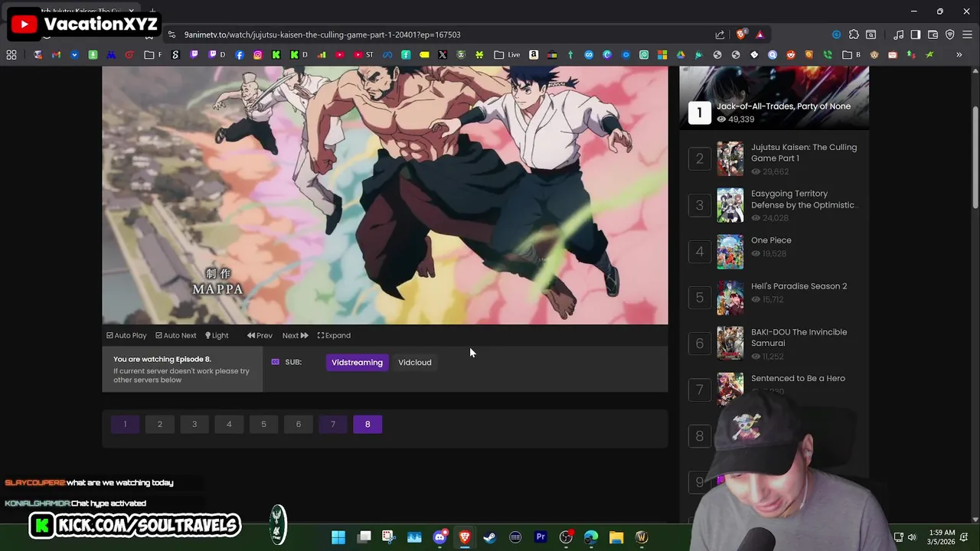
Task: Open the B bookmarks folder
Action: 851,55
